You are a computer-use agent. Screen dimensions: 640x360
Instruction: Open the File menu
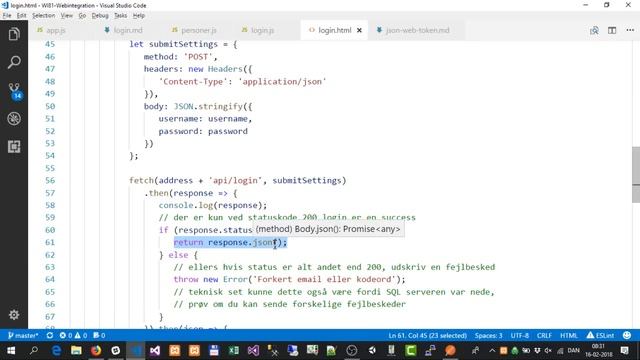click(x=7, y=16)
